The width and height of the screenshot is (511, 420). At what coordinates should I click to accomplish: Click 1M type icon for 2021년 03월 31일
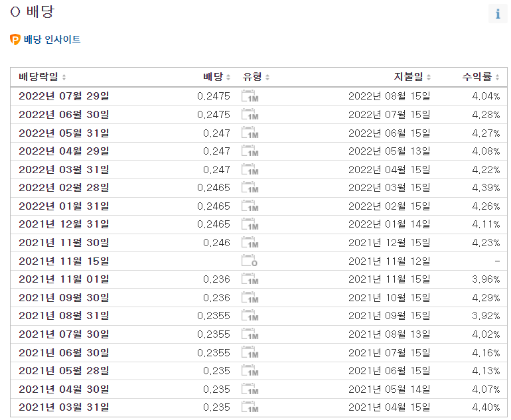click(x=250, y=407)
